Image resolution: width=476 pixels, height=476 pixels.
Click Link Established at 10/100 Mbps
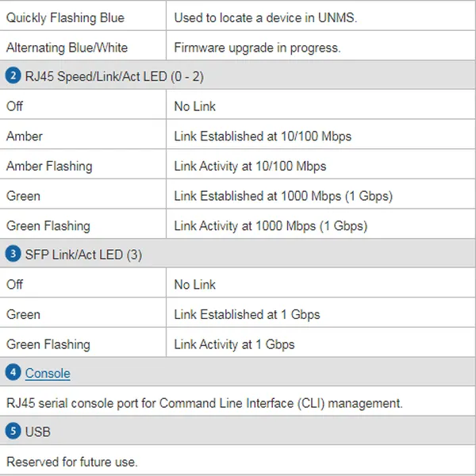point(263,136)
